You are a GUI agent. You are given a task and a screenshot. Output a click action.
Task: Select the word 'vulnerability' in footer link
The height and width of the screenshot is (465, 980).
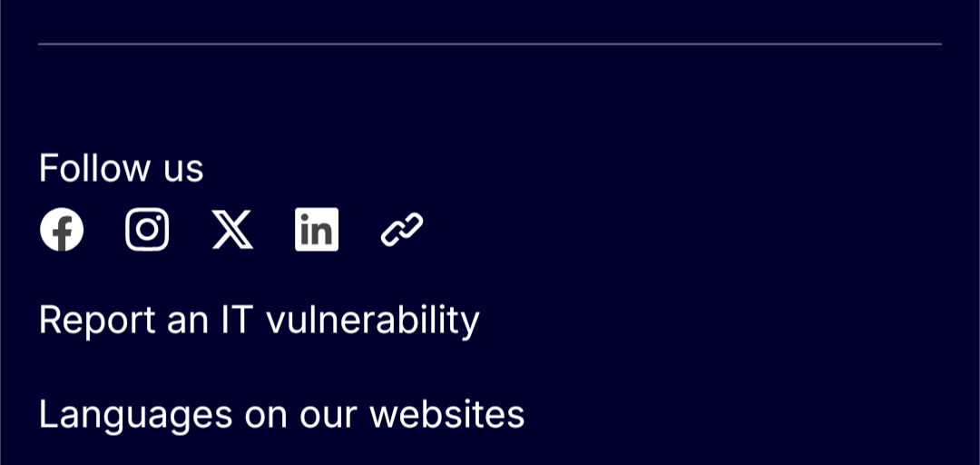(x=372, y=320)
